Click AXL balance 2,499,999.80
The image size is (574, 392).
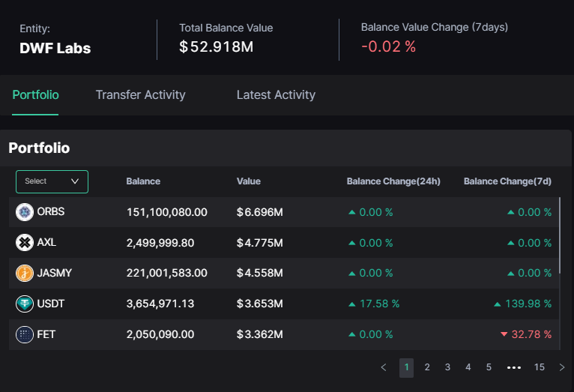click(160, 243)
